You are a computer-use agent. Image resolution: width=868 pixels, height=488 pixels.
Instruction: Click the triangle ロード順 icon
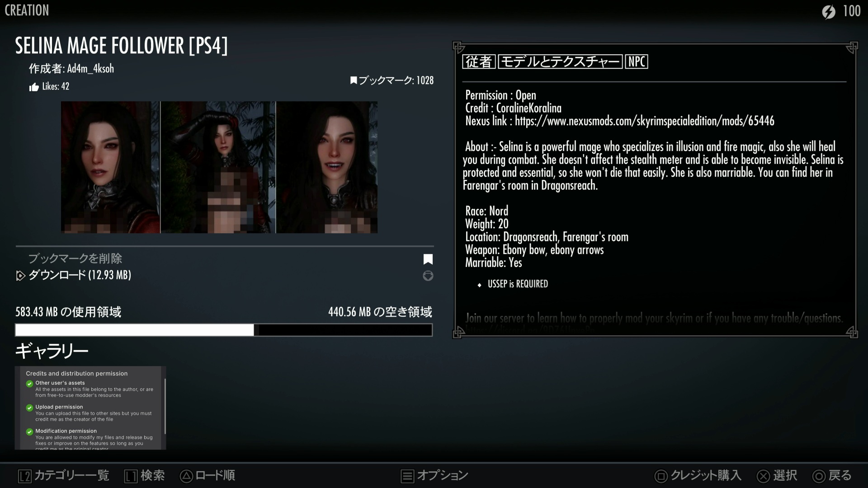(186, 476)
